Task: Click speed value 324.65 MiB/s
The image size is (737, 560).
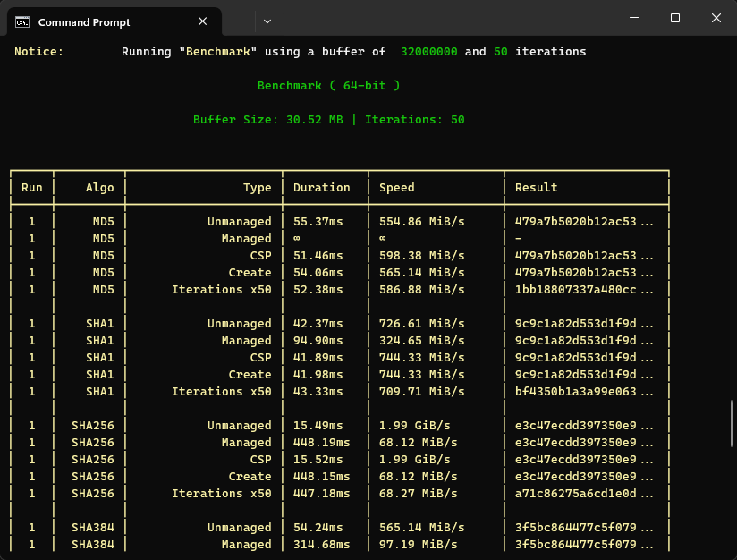Action: tap(421, 341)
